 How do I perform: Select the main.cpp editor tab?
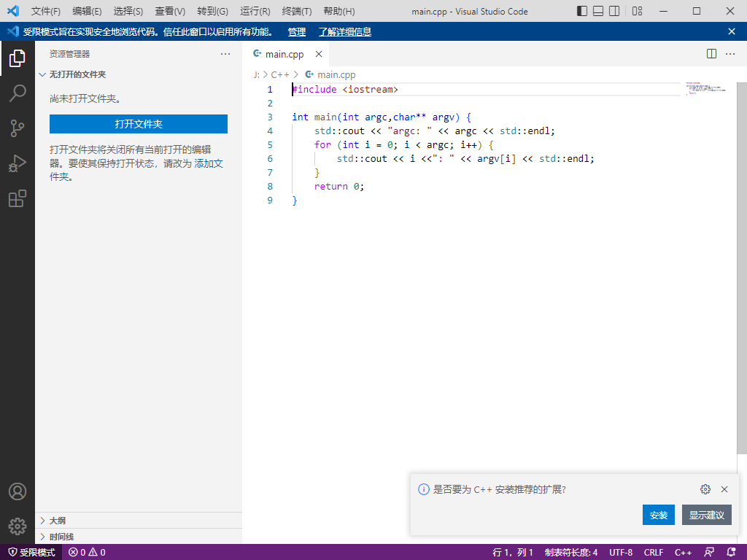[284, 54]
